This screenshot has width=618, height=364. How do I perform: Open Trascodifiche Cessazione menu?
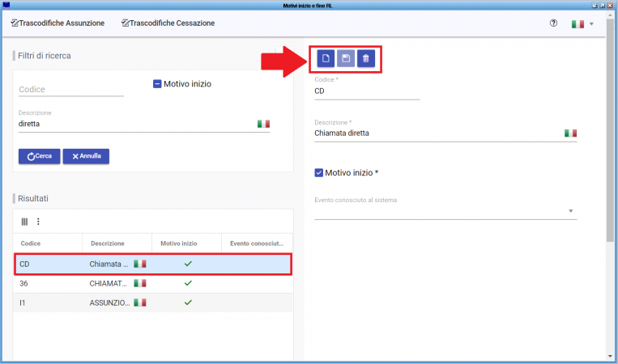(x=168, y=23)
